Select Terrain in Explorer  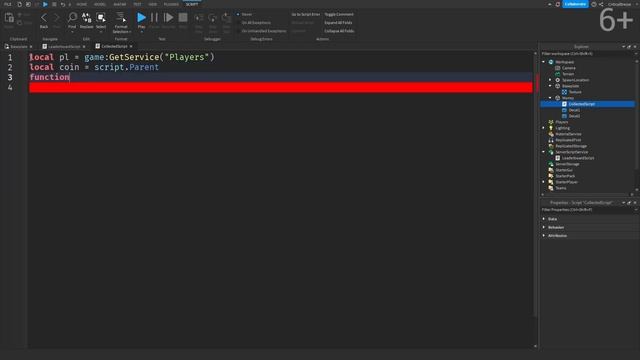tap(568, 74)
